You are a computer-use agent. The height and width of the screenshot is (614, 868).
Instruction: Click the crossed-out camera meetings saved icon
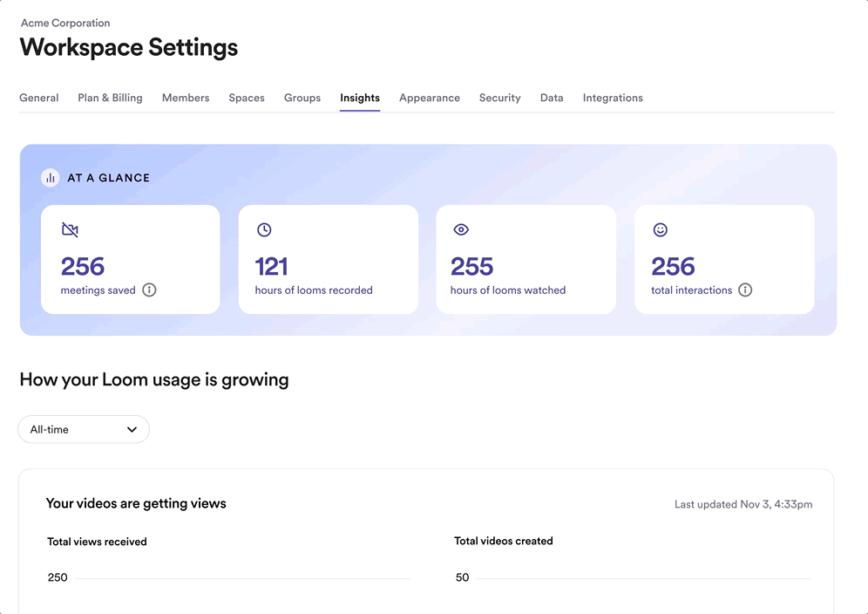(70, 230)
